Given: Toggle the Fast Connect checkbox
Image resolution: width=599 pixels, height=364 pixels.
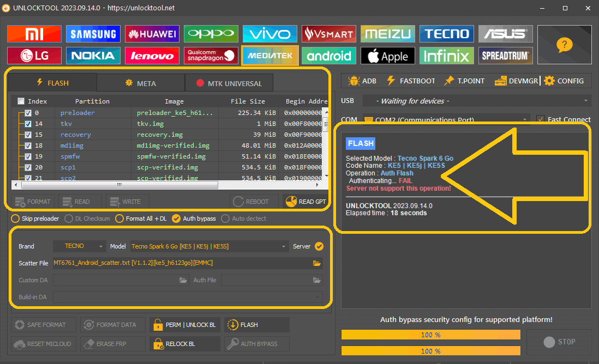Looking at the screenshot, I should [540, 119].
